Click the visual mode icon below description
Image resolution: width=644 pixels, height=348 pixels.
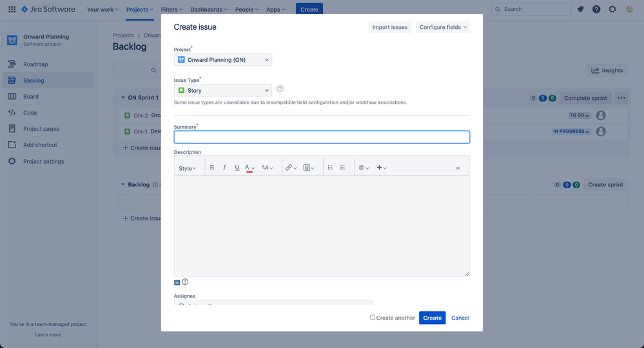click(x=177, y=282)
